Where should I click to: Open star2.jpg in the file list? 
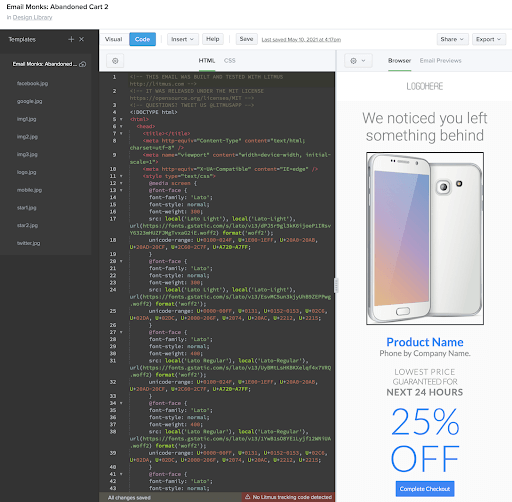click(x=27, y=225)
